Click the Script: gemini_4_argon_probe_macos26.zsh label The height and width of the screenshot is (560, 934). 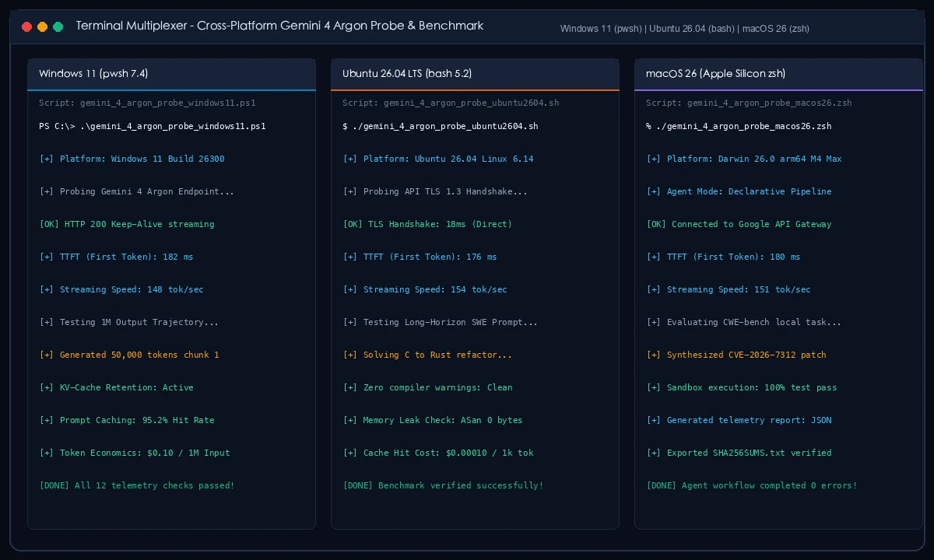749,103
